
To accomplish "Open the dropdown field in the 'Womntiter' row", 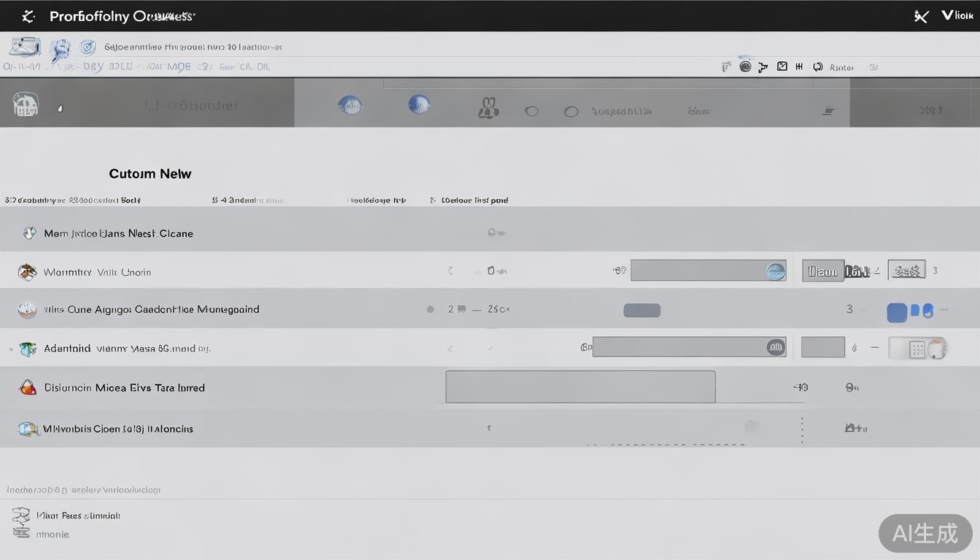I will pos(707,271).
